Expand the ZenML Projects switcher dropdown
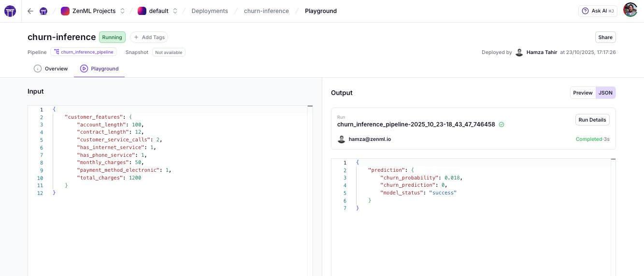The height and width of the screenshot is (276, 644). [x=122, y=11]
